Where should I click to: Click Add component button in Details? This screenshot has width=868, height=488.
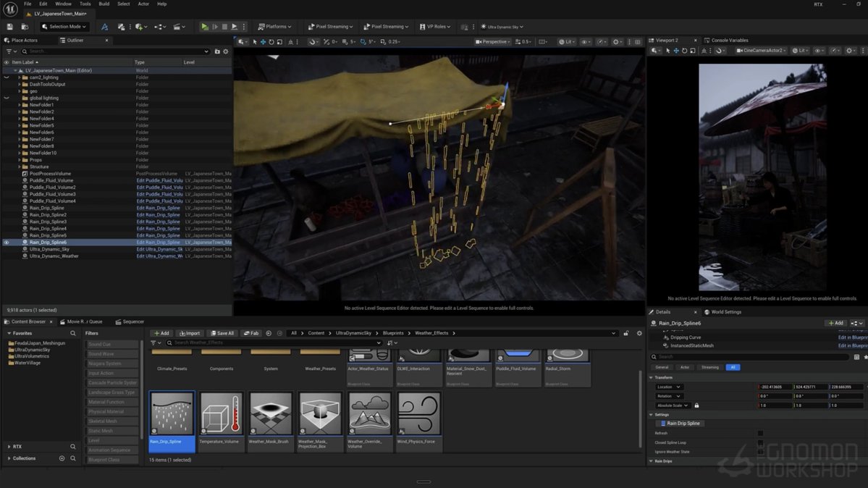point(836,323)
